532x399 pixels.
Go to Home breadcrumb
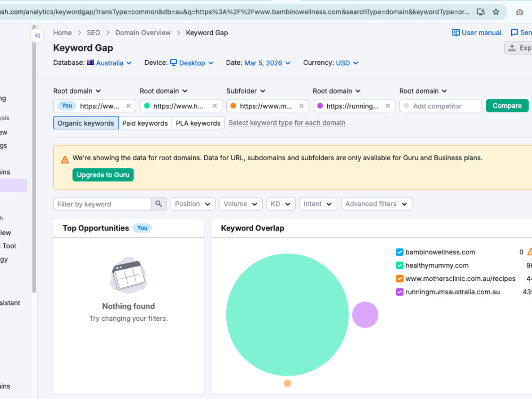pyautogui.click(x=62, y=32)
